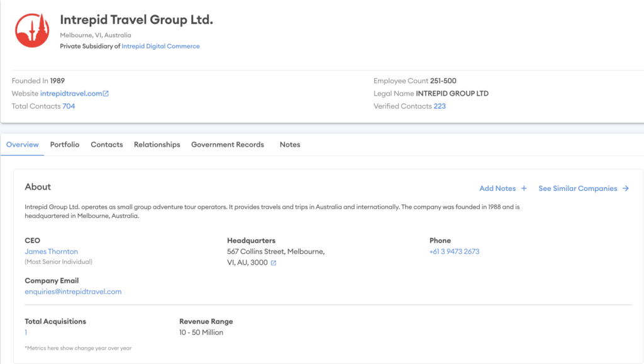
Task: Open the headquarters address external link icon
Action: coord(274,263)
